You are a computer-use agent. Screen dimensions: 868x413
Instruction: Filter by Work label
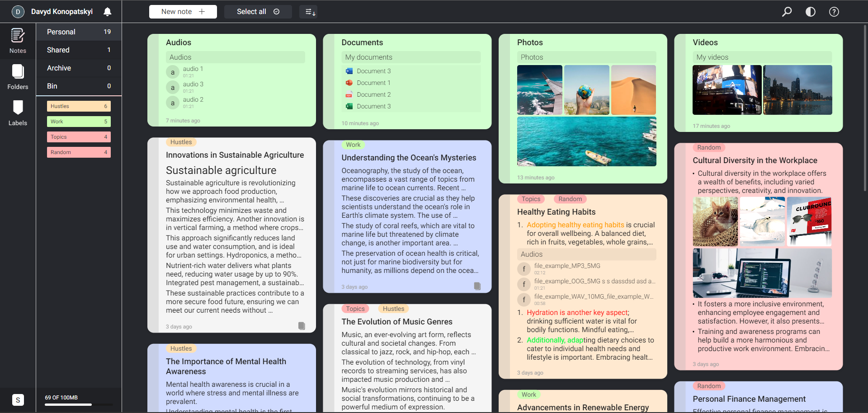(x=79, y=122)
